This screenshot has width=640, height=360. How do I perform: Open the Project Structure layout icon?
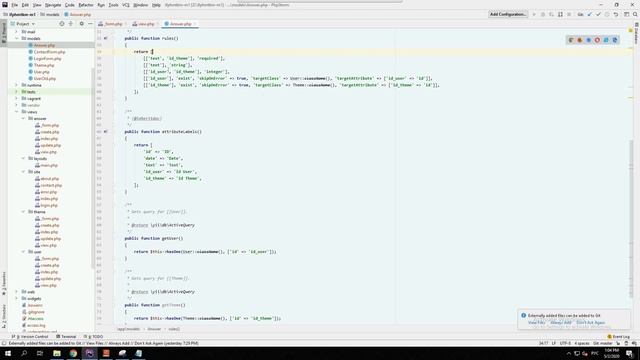[x=627, y=14]
